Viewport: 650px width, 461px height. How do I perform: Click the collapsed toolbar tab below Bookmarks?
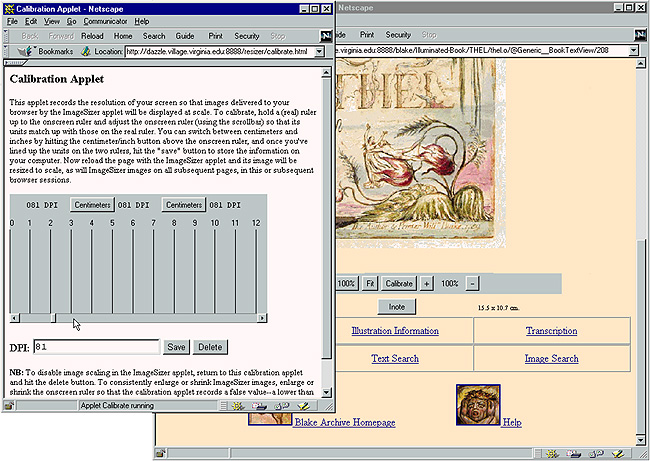(15, 63)
